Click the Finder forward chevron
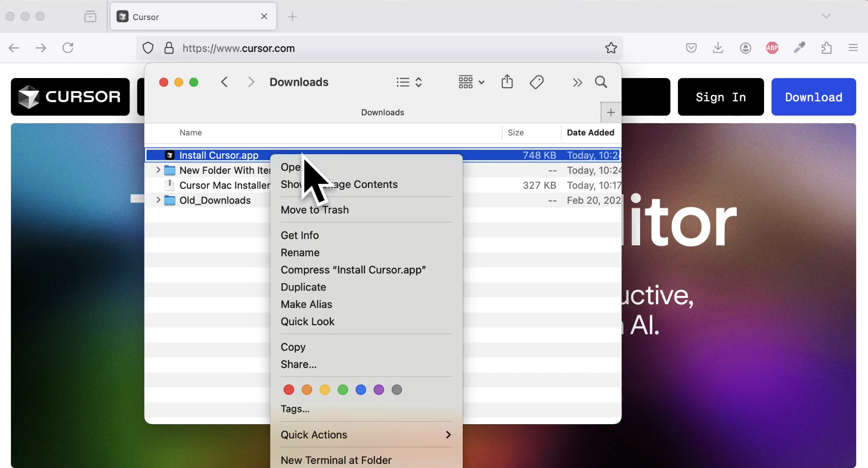This screenshot has height=468, width=868. pos(251,82)
